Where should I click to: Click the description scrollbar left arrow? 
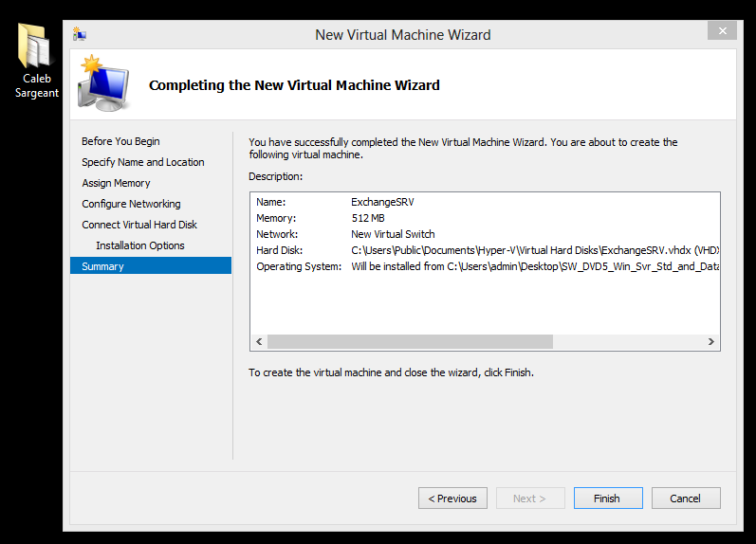click(x=259, y=341)
